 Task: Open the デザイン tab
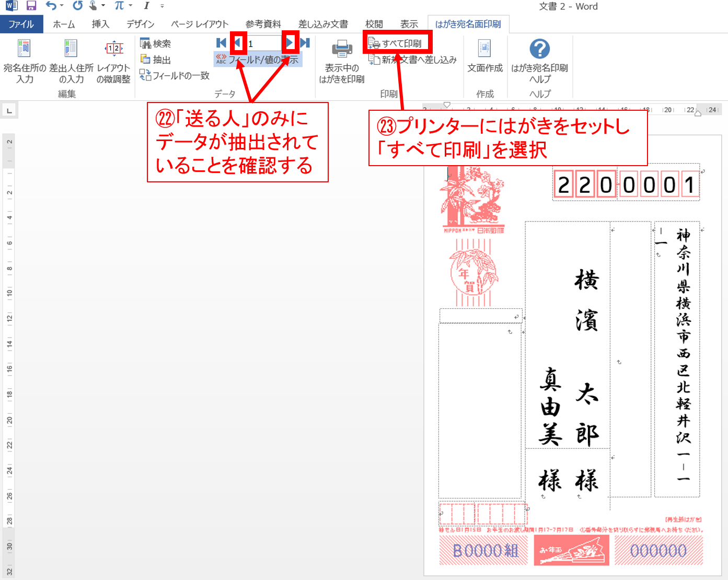point(140,24)
